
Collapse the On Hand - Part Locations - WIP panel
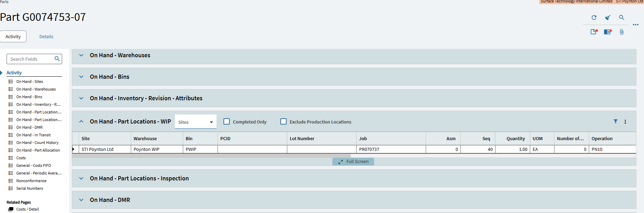[81, 121]
